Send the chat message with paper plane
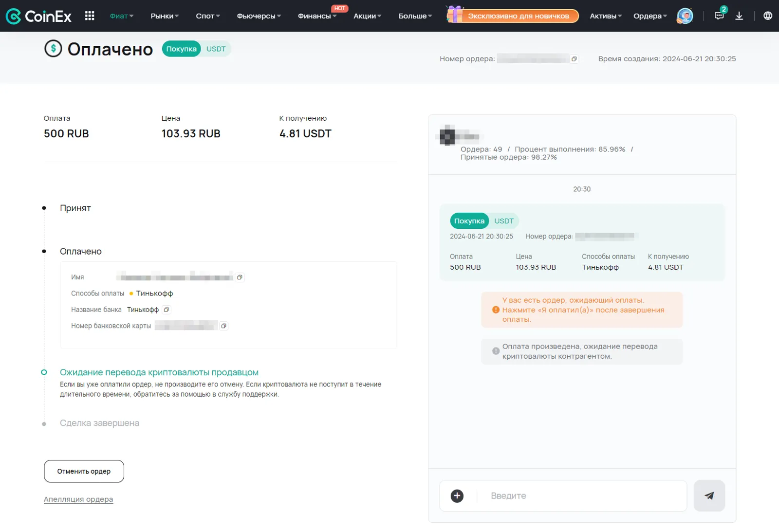This screenshot has width=779, height=532. (x=709, y=496)
